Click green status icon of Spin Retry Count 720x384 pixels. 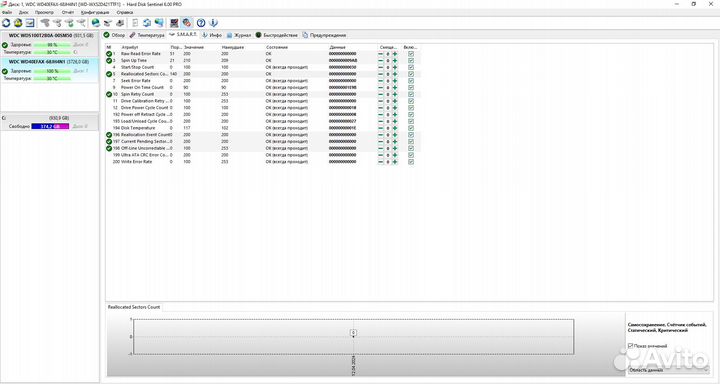click(x=109, y=94)
